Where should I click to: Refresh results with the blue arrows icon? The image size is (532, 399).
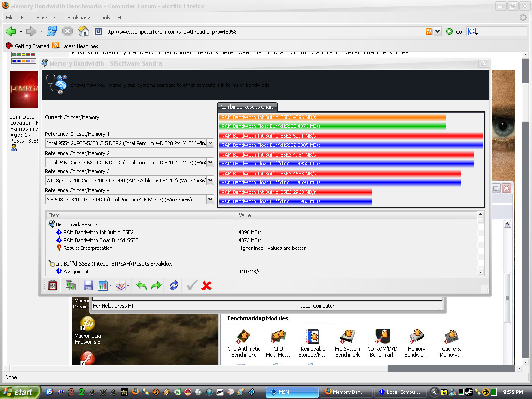coord(174,285)
